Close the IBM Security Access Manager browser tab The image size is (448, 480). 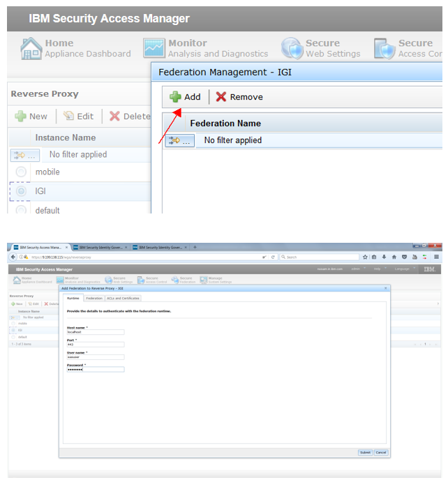(x=66, y=248)
